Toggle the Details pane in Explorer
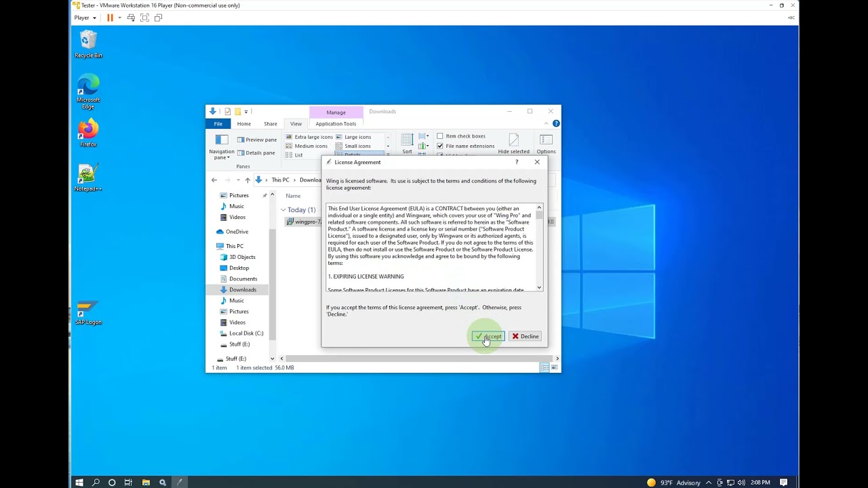 click(x=256, y=152)
